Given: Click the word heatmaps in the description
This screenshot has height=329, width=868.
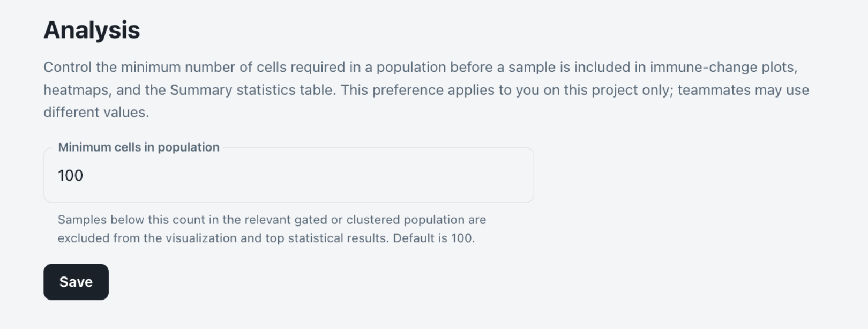Looking at the screenshot, I should coord(77,90).
